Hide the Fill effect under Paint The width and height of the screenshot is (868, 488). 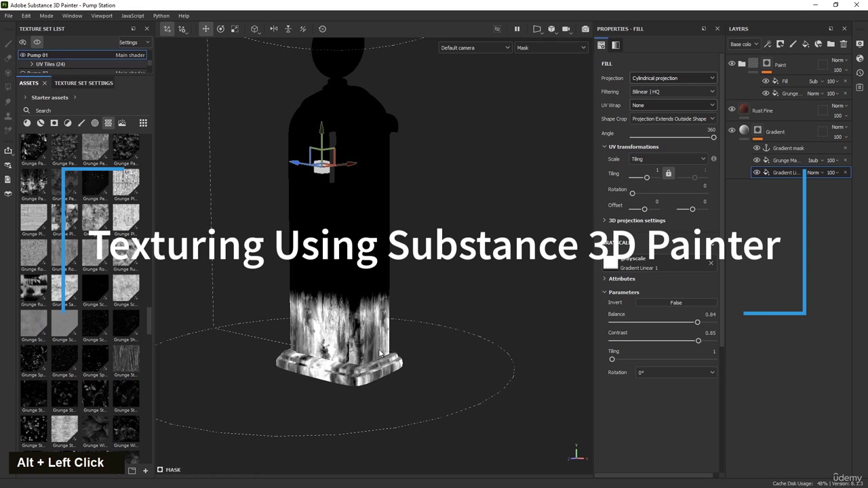[766, 81]
